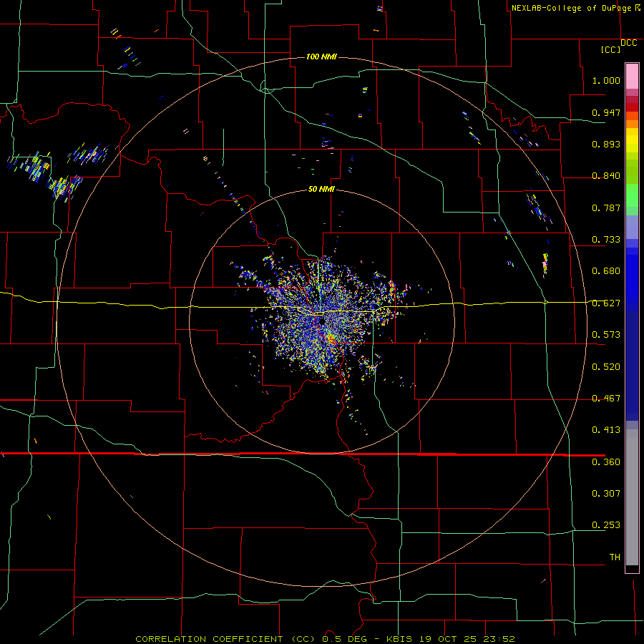Image resolution: width=644 pixels, height=644 pixels.
Task: Click the 0.253 scale value
Action: 606,525
